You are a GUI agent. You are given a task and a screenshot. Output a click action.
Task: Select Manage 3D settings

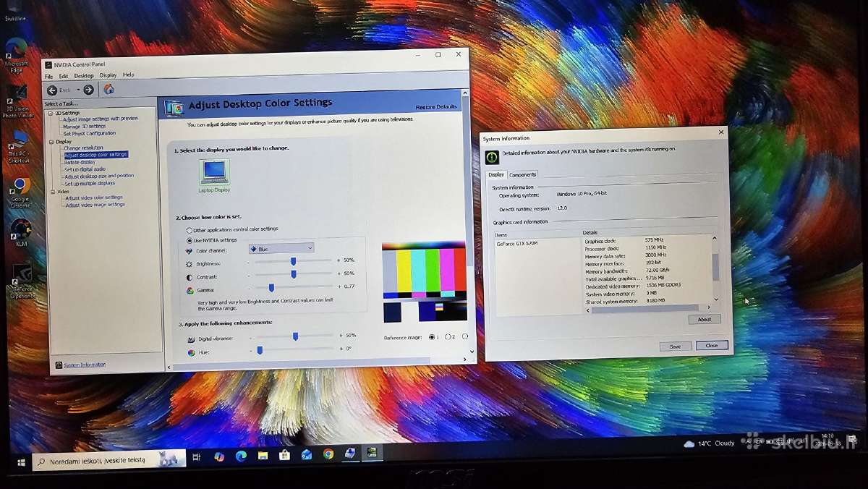tap(85, 126)
